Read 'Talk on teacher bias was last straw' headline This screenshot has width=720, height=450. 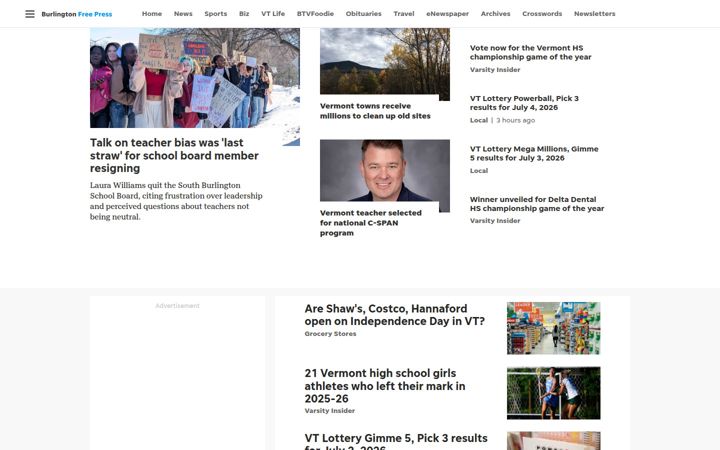click(174, 156)
